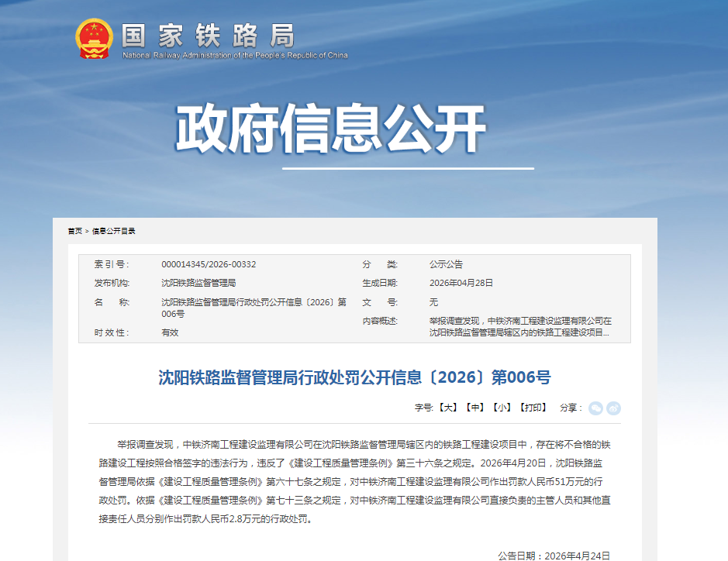Click the 政府信息公开 banner heading
The height and width of the screenshot is (561, 728).
pyautogui.click(x=330, y=128)
